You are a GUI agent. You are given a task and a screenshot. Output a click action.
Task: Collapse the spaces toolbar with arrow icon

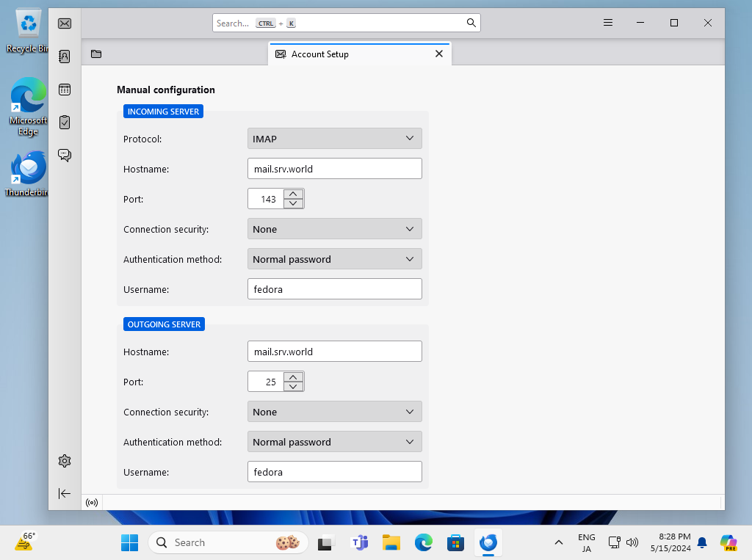[x=65, y=493]
